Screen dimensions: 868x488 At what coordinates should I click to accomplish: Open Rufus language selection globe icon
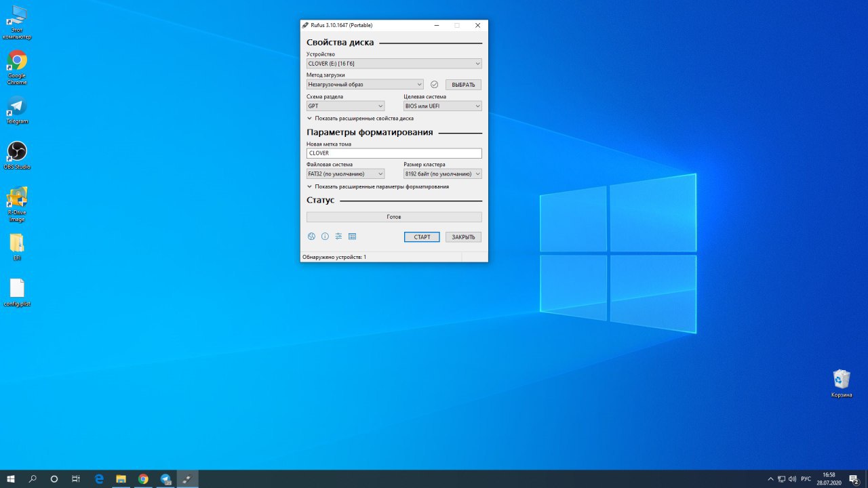(311, 237)
